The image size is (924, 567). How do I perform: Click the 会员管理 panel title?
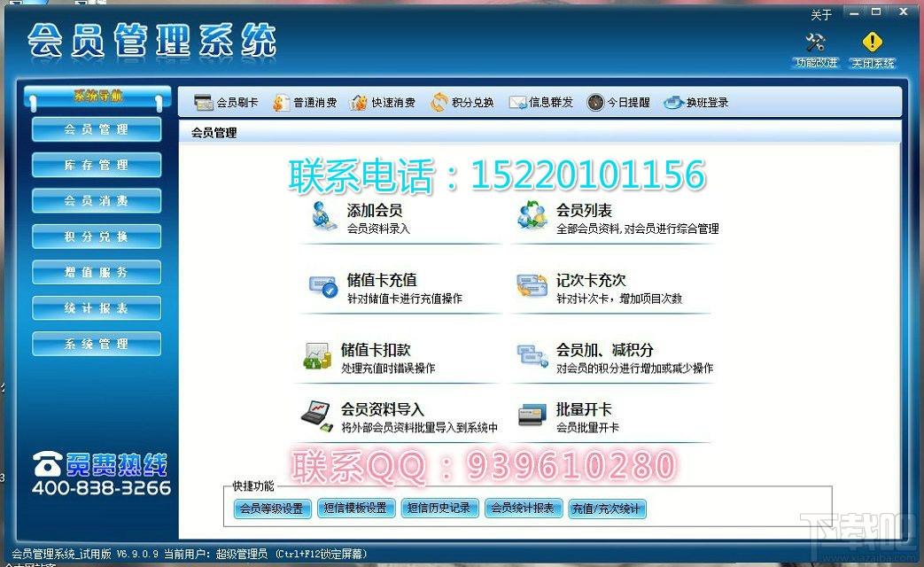pos(214,133)
